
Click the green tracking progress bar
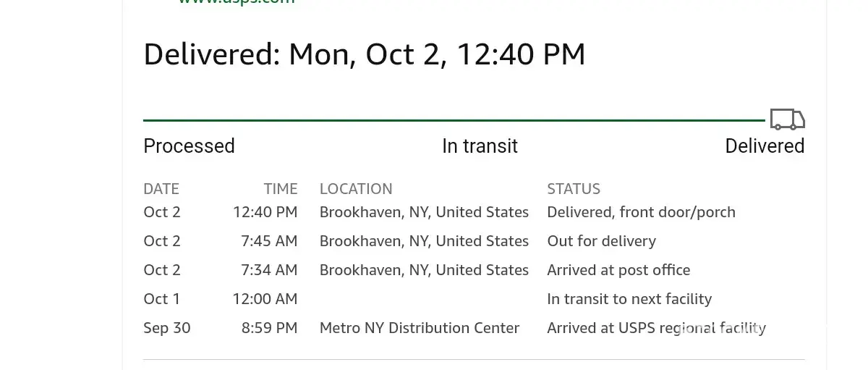pos(454,120)
